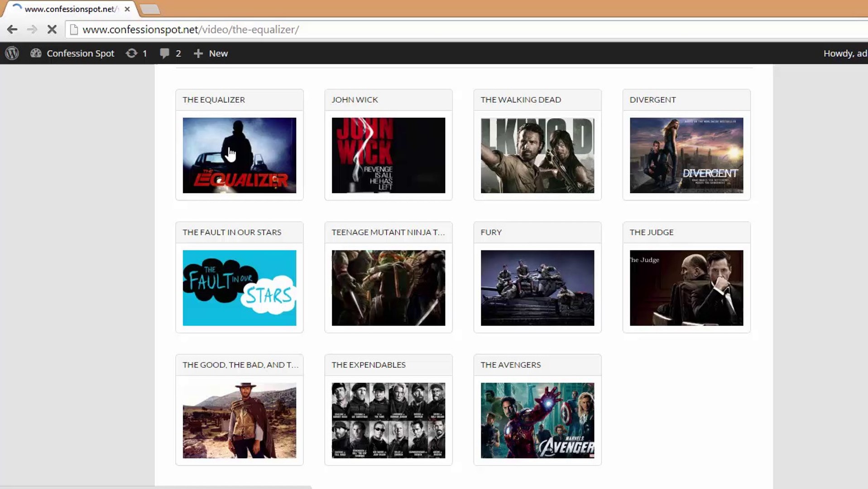
Task: Open The Fault in Our Stars title
Action: point(232,232)
